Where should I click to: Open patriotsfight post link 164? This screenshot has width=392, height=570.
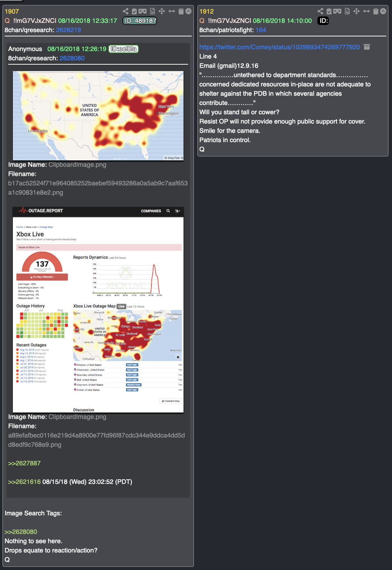(x=261, y=30)
